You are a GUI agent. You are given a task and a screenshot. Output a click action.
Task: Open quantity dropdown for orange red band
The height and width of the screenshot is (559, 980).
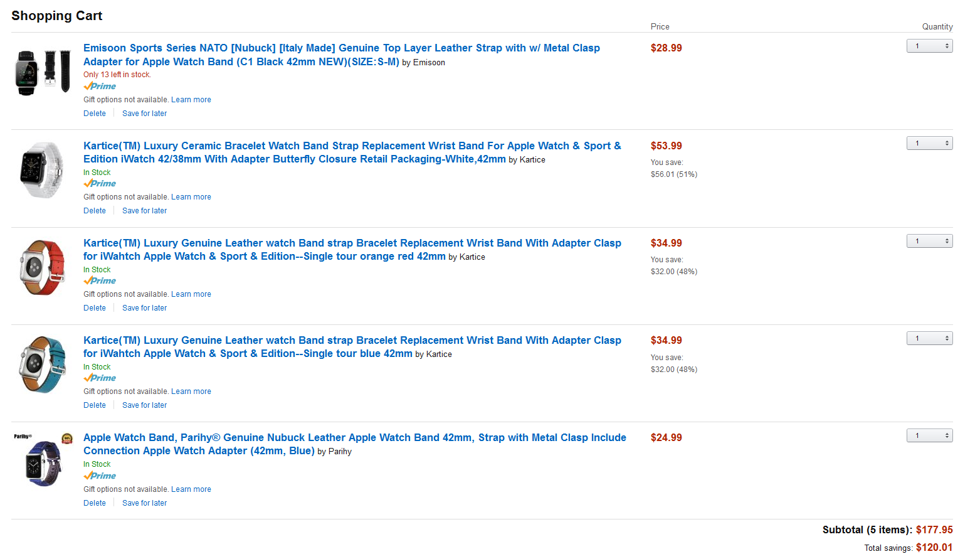click(929, 241)
